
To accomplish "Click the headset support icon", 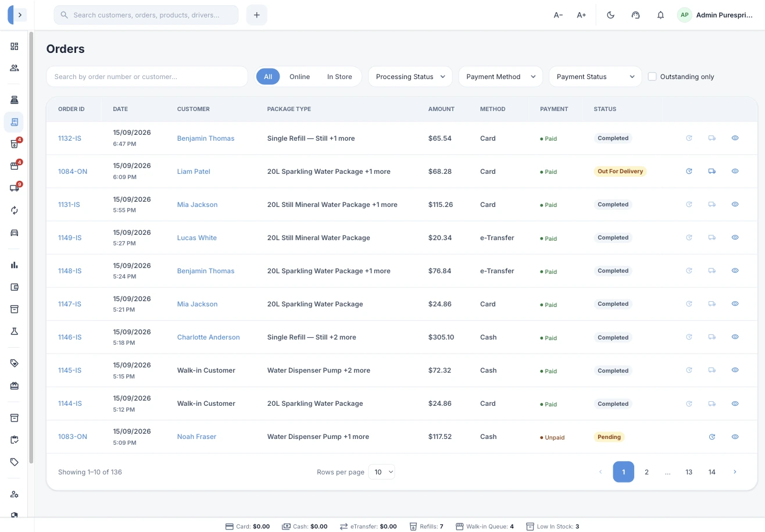I will click(x=635, y=15).
